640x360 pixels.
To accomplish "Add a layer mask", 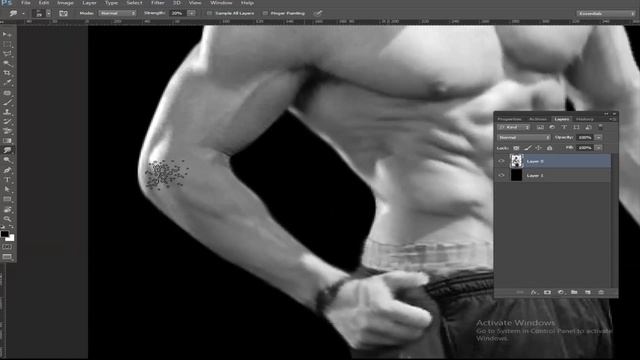I will pyautogui.click(x=547, y=292).
